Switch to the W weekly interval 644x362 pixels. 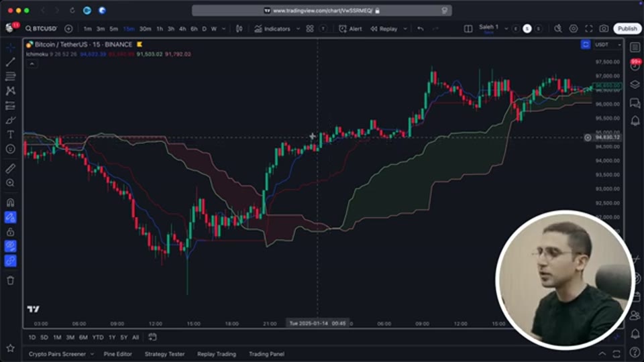pyautogui.click(x=214, y=29)
